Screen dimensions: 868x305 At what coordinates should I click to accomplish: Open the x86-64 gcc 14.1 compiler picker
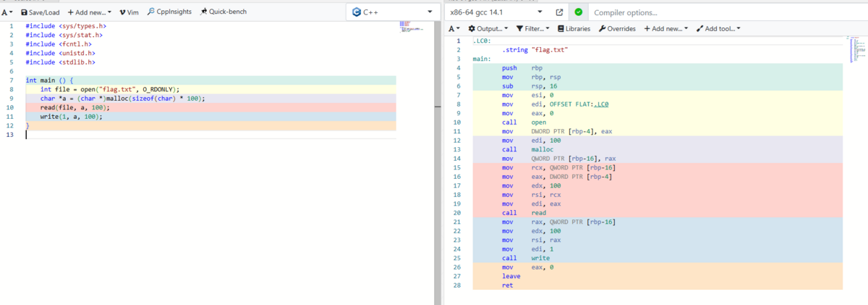[496, 12]
